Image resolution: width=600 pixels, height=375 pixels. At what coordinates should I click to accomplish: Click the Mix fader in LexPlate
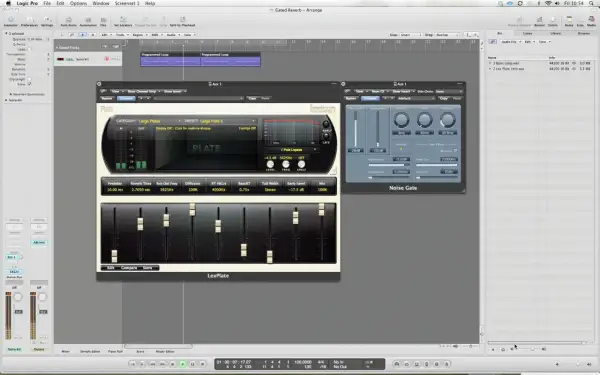point(321,209)
